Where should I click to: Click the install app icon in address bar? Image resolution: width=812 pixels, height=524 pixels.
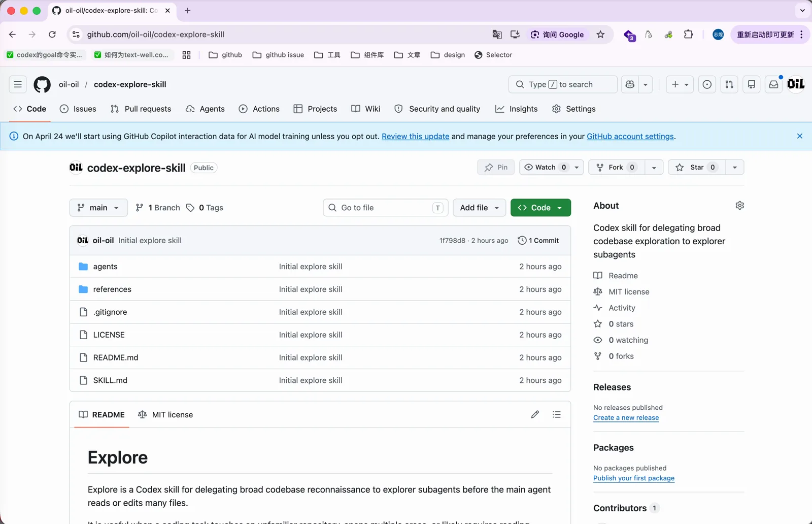point(515,35)
